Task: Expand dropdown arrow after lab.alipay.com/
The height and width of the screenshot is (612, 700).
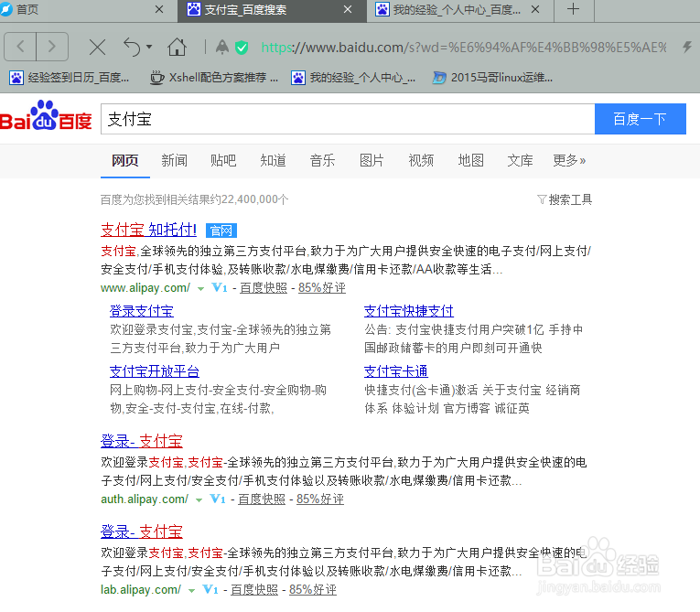Action: tap(191, 591)
